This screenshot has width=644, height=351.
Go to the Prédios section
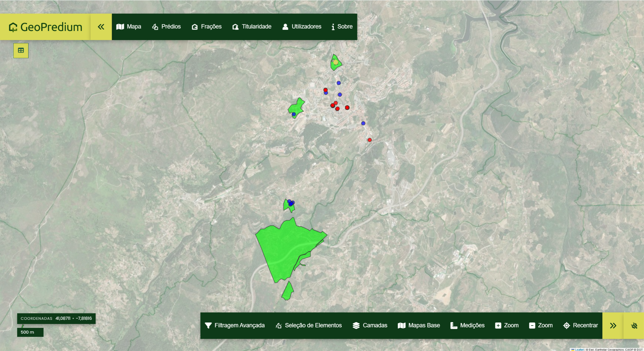tap(167, 27)
